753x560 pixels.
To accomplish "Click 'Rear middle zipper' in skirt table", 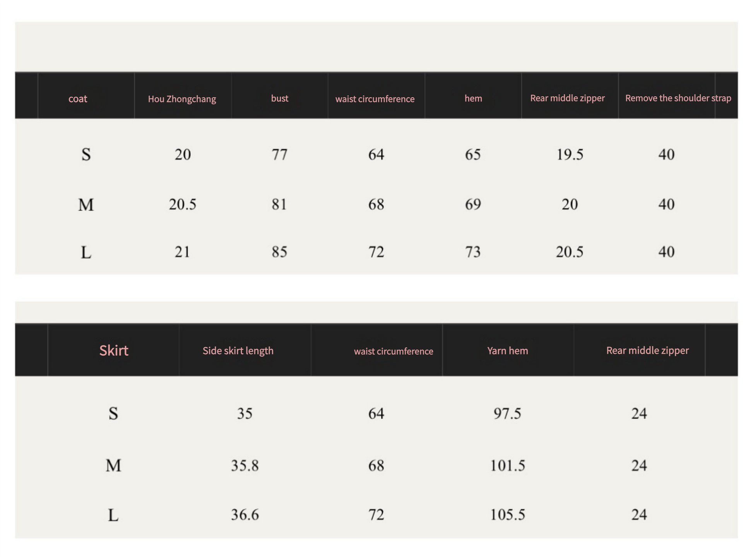I will click(647, 350).
